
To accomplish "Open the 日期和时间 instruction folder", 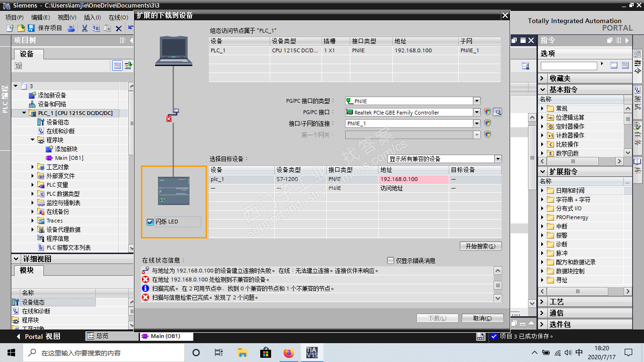I will pyautogui.click(x=570, y=190).
